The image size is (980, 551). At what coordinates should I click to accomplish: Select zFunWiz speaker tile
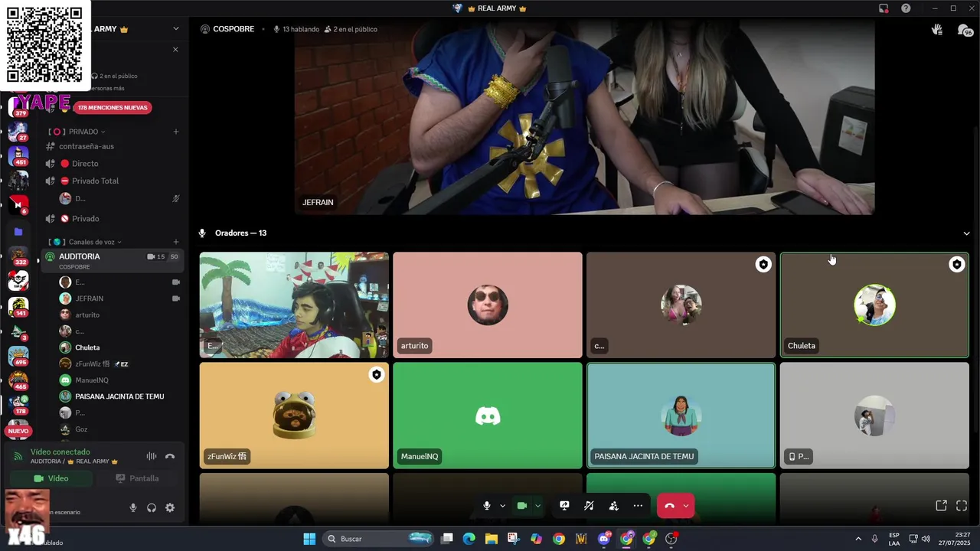(294, 416)
